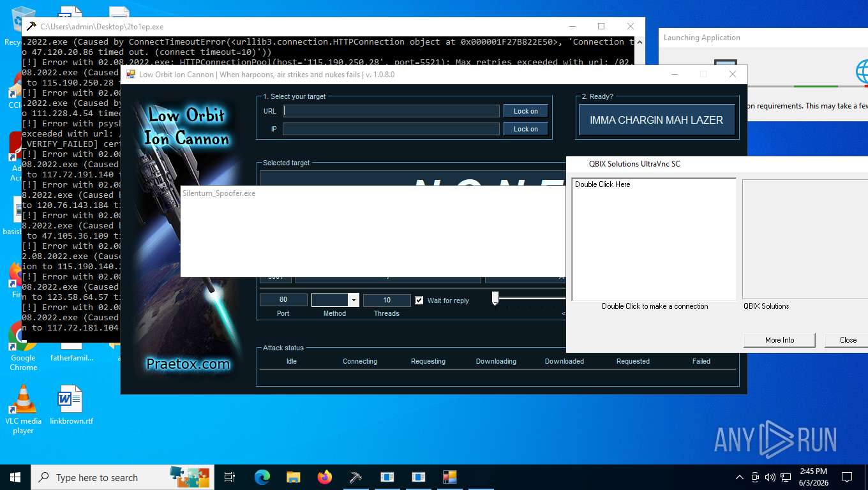Click Lock on beside the IP field

pos(525,129)
